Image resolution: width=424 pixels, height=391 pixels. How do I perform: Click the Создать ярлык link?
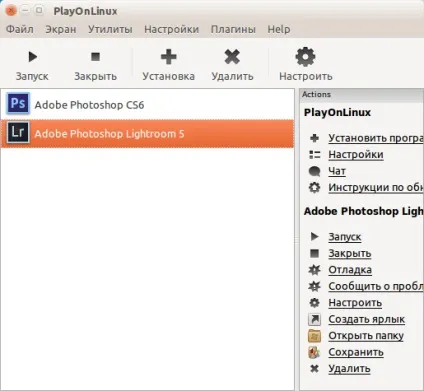tap(366, 319)
